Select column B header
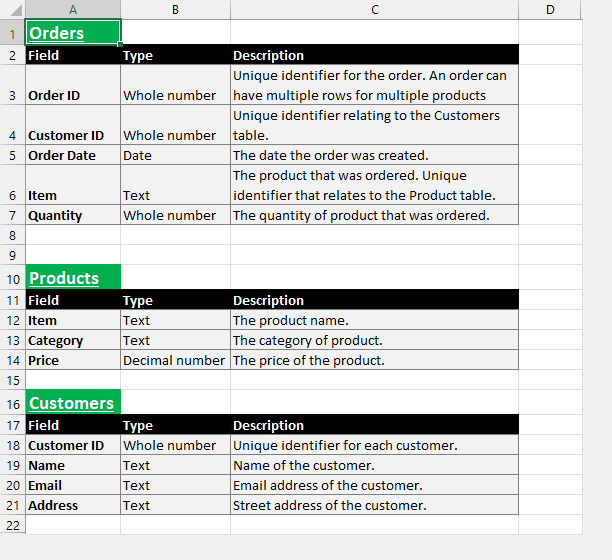The height and width of the screenshot is (560, 612). tap(175, 9)
